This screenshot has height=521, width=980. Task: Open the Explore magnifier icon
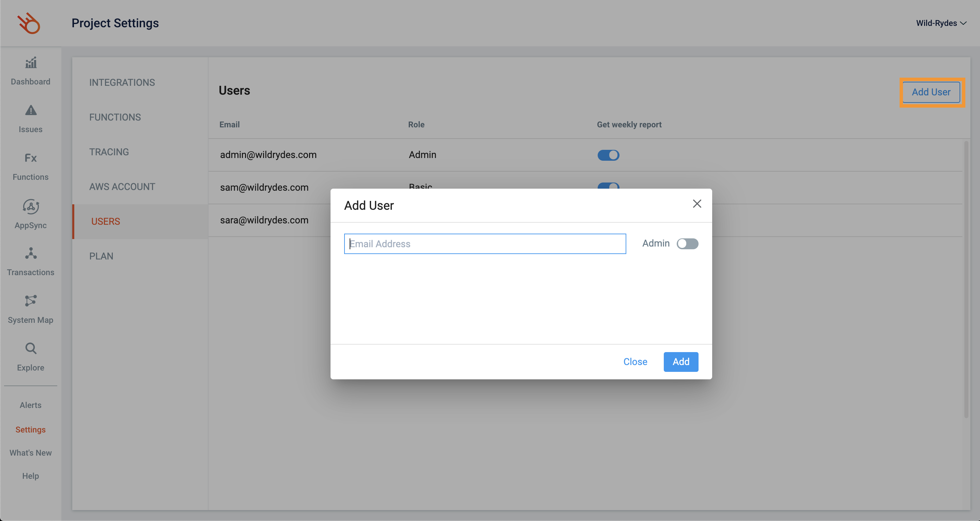pyautogui.click(x=31, y=348)
